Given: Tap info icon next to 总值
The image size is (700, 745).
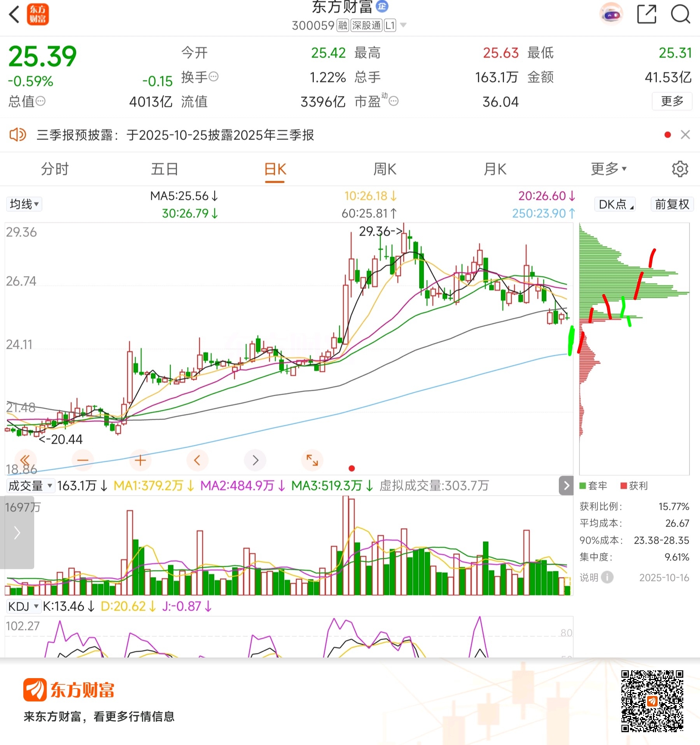Looking at the screenshot, I should (x=40, y=101).
